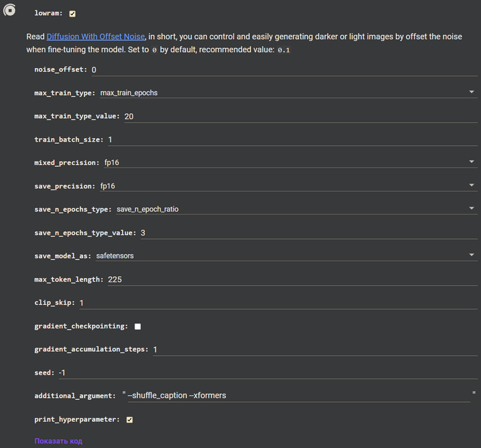481x448 pixels.
Task: Click the noise_offset input field
Action: point(282,69)
